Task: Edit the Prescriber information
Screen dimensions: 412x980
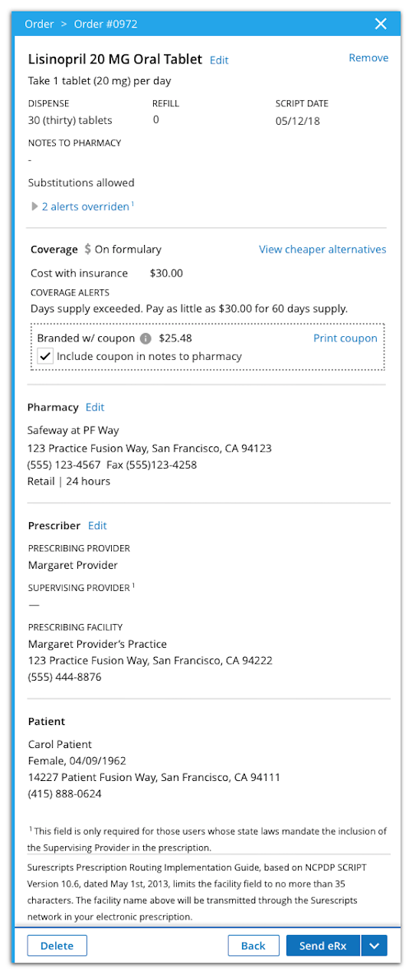Action: pos(97,526)
